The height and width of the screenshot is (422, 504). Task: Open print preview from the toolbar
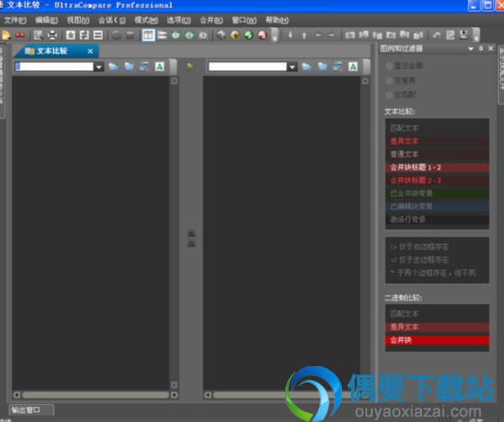coord(39,35)
